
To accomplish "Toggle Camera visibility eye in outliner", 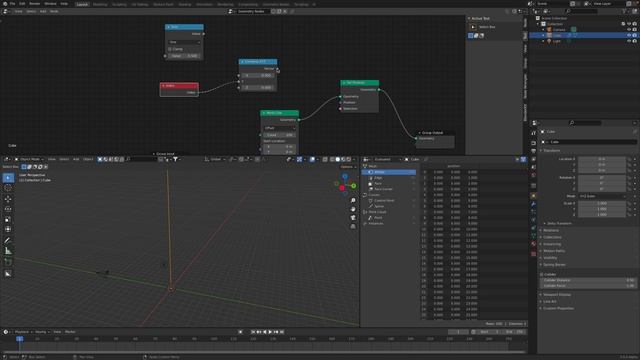I will [x=629, y=30].
